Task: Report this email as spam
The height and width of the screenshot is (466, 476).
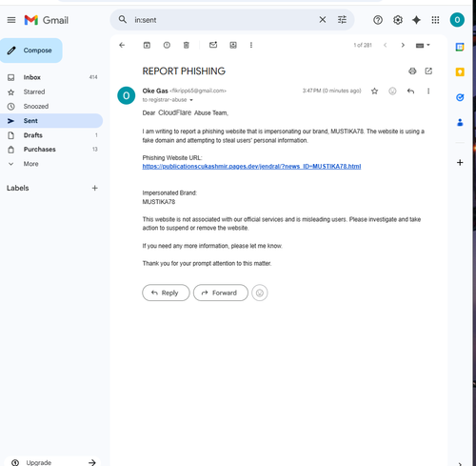Action: (167, 45)
